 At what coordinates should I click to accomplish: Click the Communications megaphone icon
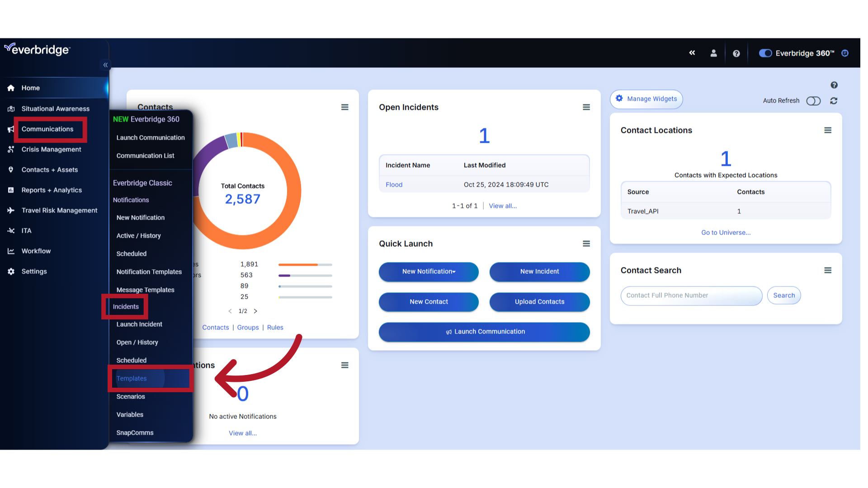[x=11, y=130]
